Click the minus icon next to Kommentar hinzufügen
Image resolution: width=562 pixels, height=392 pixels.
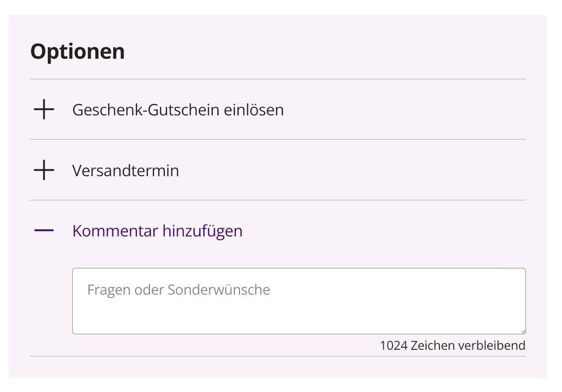point(44,231)
